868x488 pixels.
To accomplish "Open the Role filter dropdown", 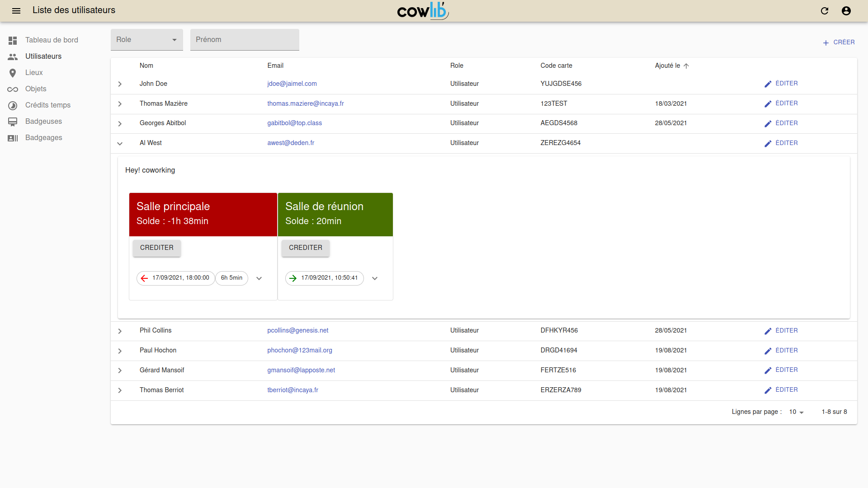I will (146, 40).
